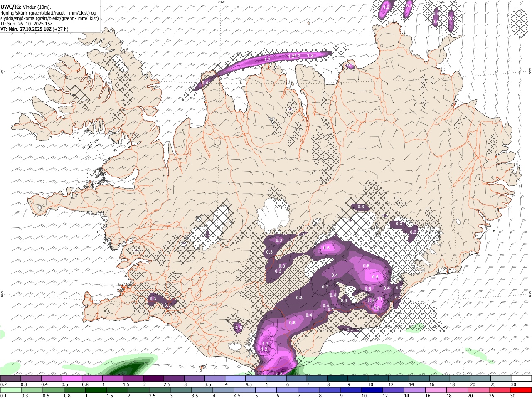Screen dimensions: 532x399
Task: Pick the lower legend swatch for 6
Action: pyautogui.click(x=287, y=390)
